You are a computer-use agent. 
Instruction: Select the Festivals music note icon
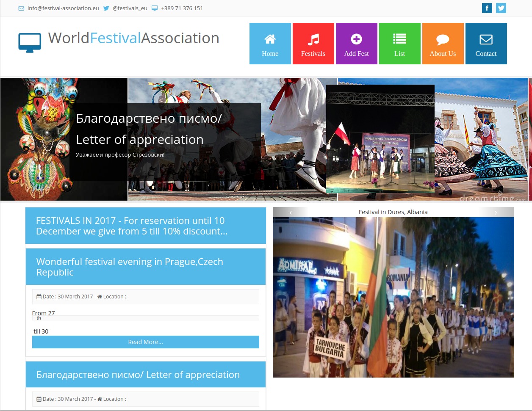[313, 39]
